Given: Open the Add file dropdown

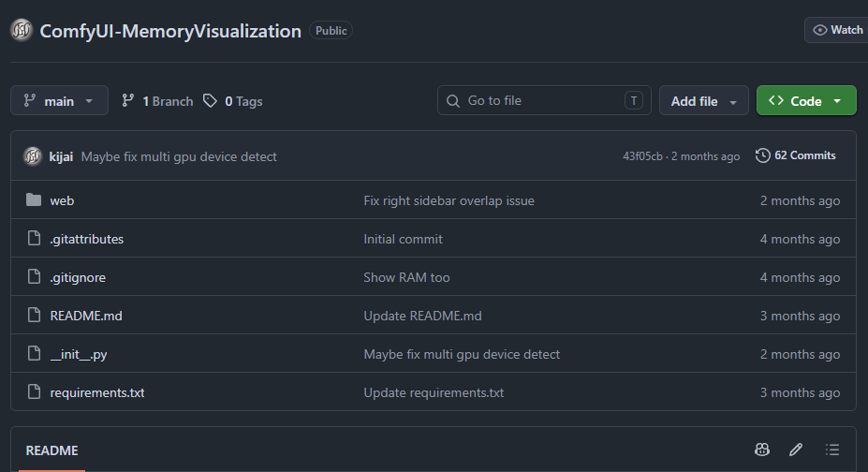Looking at the screenshot, I should pyautogui.click(x=703, y=101).
